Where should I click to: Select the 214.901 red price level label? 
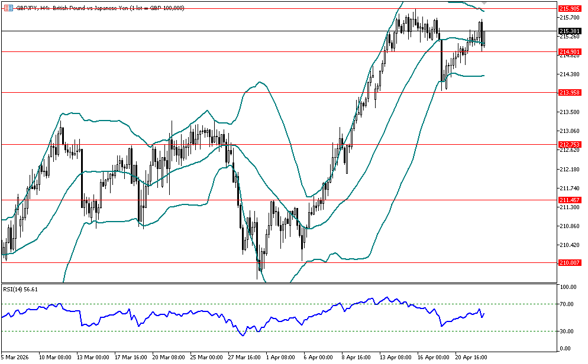[568, 52]
